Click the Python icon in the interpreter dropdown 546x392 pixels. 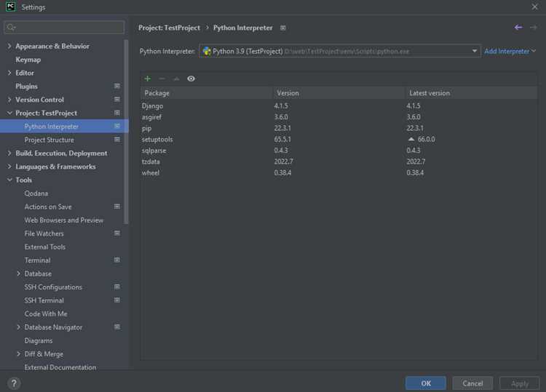(207, 51)
